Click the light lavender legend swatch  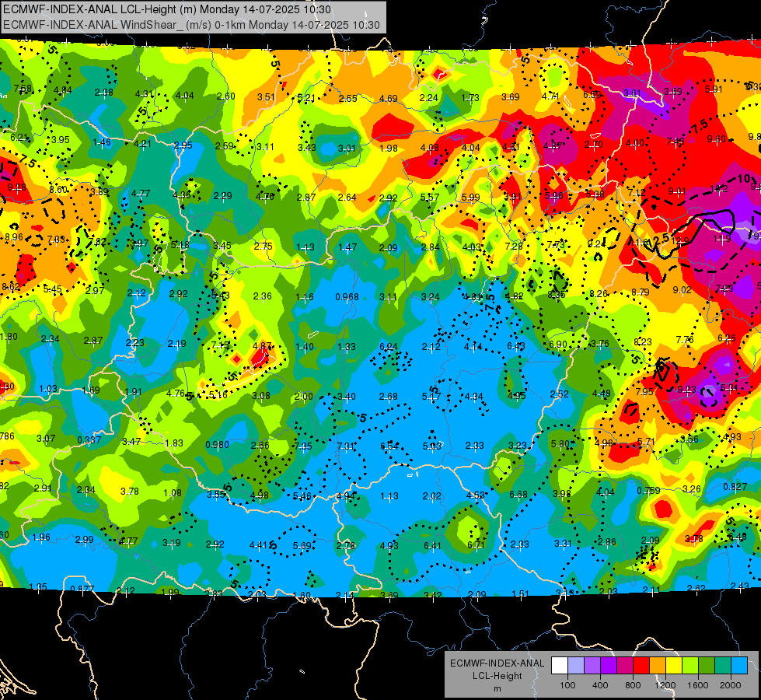pos(576,666)
